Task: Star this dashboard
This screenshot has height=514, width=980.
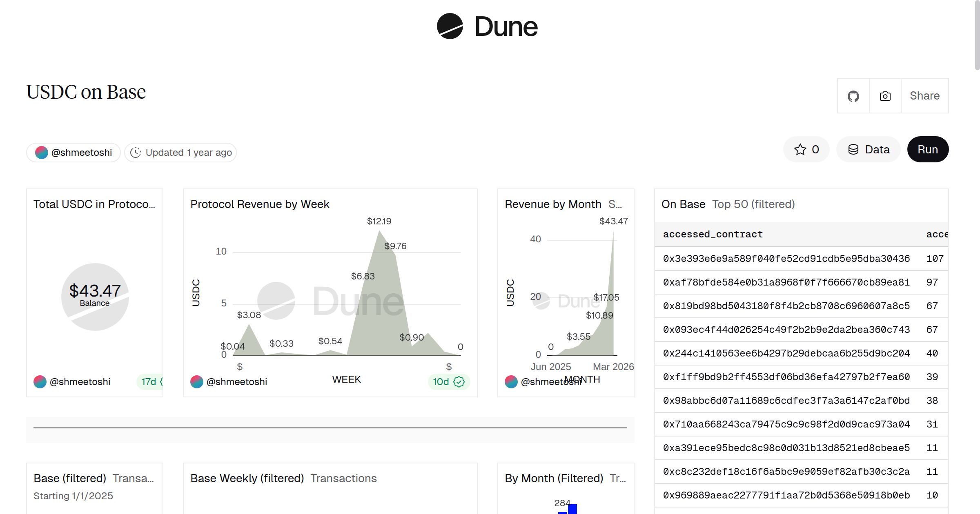Action: pyautogui.click(x=806, y=149)
